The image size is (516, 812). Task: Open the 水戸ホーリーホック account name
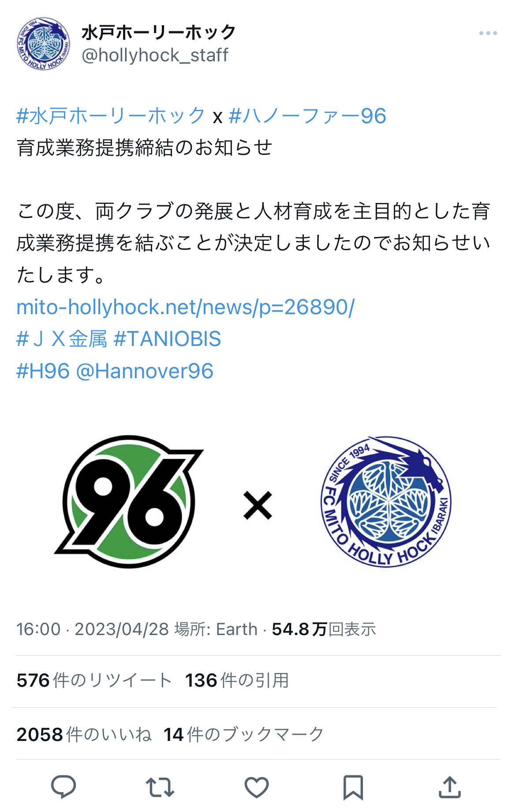(159, 32)
